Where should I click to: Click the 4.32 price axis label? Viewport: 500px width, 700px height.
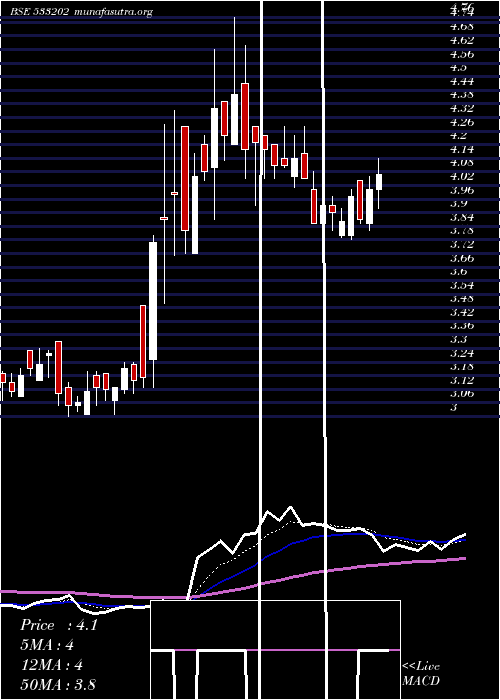point(462,108)
